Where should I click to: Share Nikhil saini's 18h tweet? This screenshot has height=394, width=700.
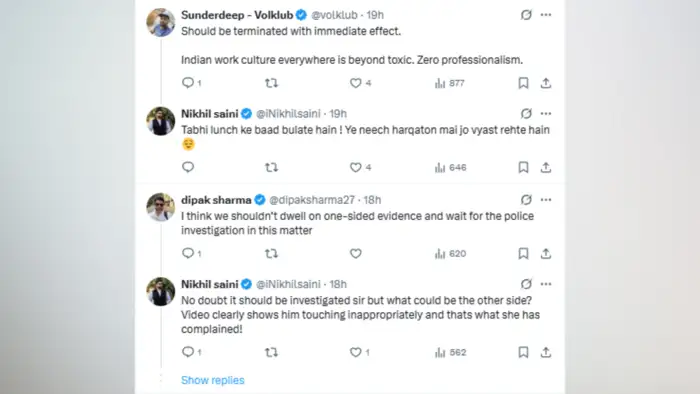546,352
